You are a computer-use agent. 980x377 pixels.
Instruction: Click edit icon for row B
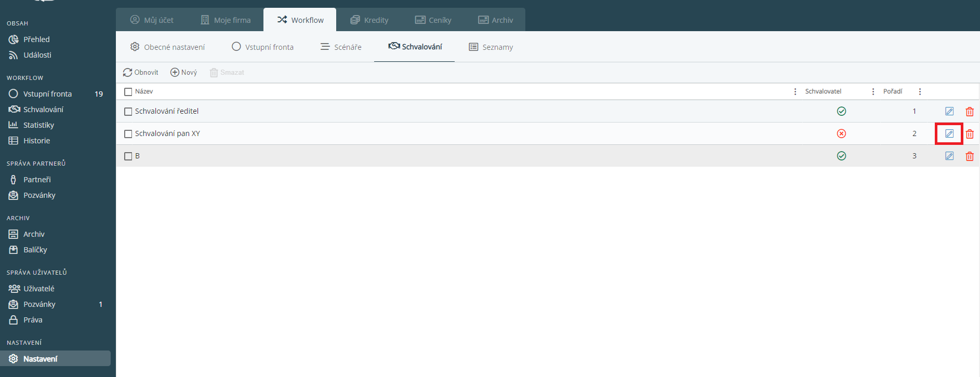[x=949, y=156]
